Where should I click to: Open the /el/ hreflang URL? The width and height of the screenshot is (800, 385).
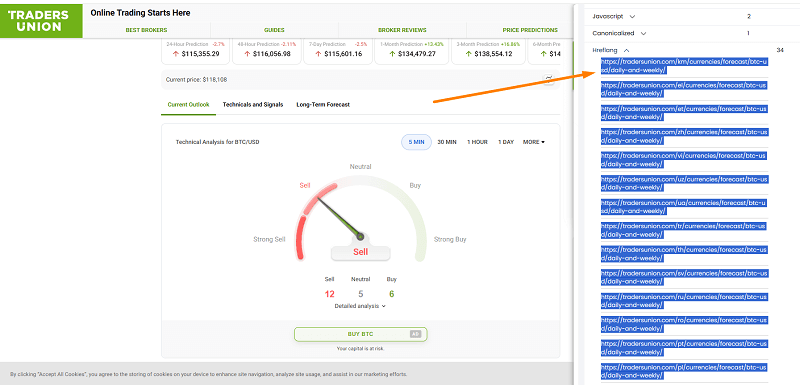pyautogui.click(x=684, y=89)
